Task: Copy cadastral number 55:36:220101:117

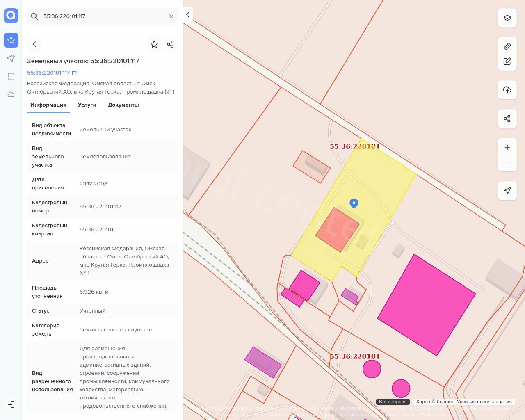Action: pyautogui.click(x=75, y=73)
